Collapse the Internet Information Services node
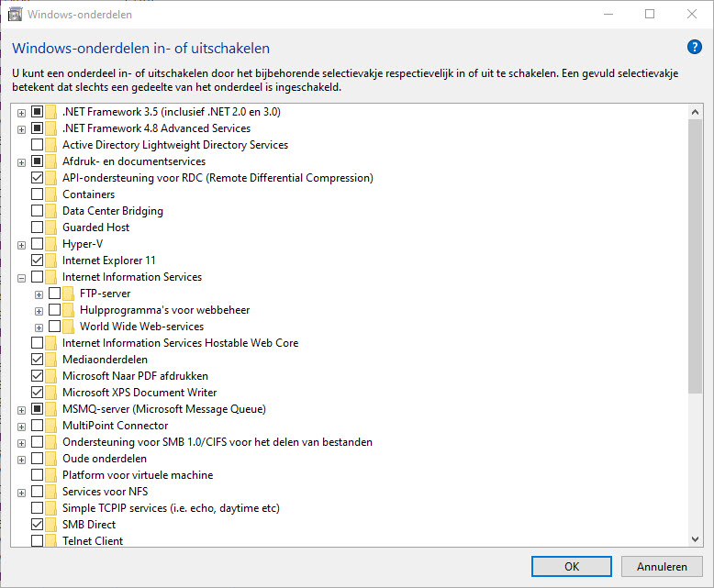Image resolution: width=714 pixels, height=588 pixels. pos(21,277)
